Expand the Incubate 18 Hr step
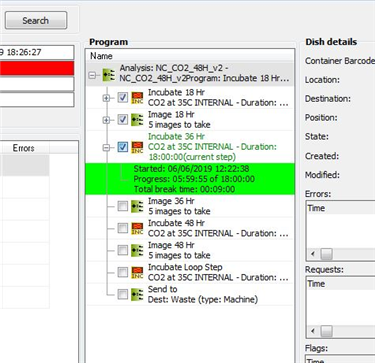The width and height of the screenshot is (375, 363). [106, 98]
